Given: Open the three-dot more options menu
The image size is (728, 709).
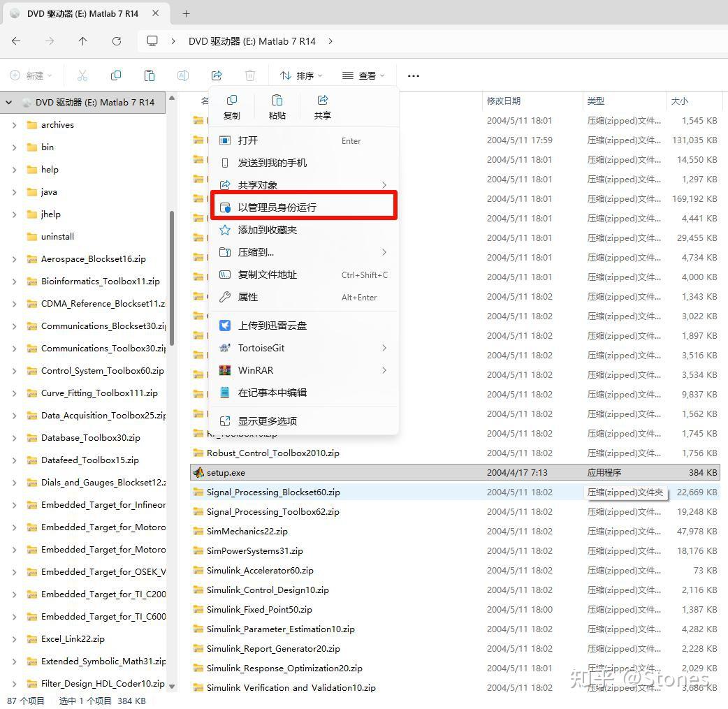Looking at the screenshot, I should (413, 75).
